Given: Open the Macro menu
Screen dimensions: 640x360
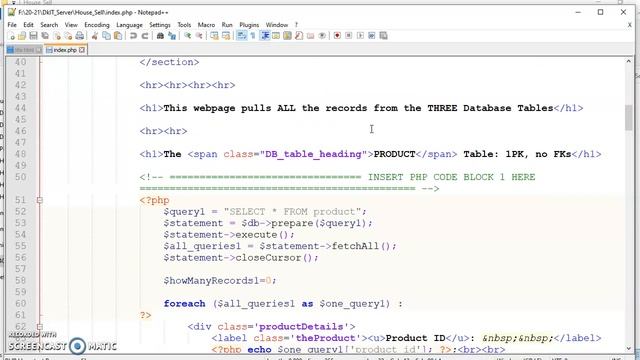Looking at the screenshot, I should pyautogui.click(x=206, y=25).
